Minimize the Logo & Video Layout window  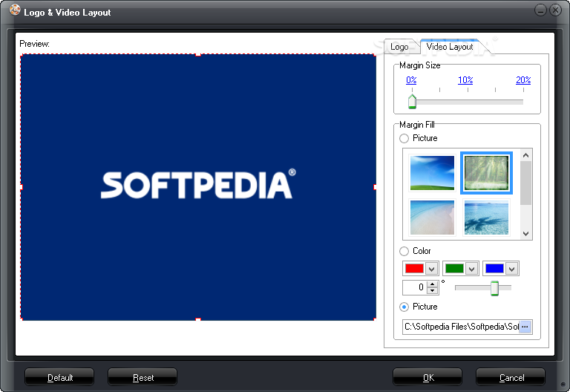click(540, 10)
